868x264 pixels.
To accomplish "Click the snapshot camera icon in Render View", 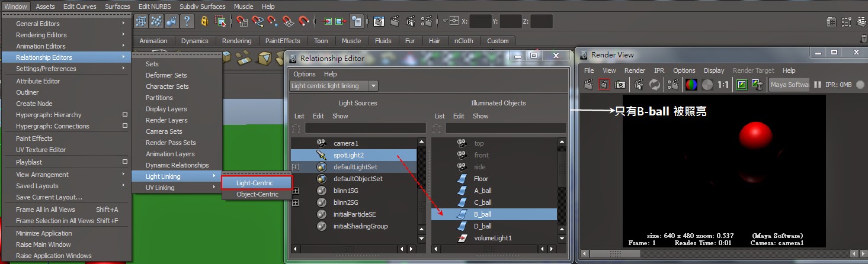I will [x=620, y=85].
